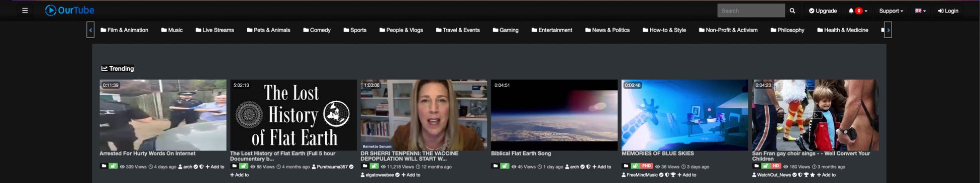Click HD badge under San Fran gay choir
This screenshot has height=183, width=980.
coord(776,166)
